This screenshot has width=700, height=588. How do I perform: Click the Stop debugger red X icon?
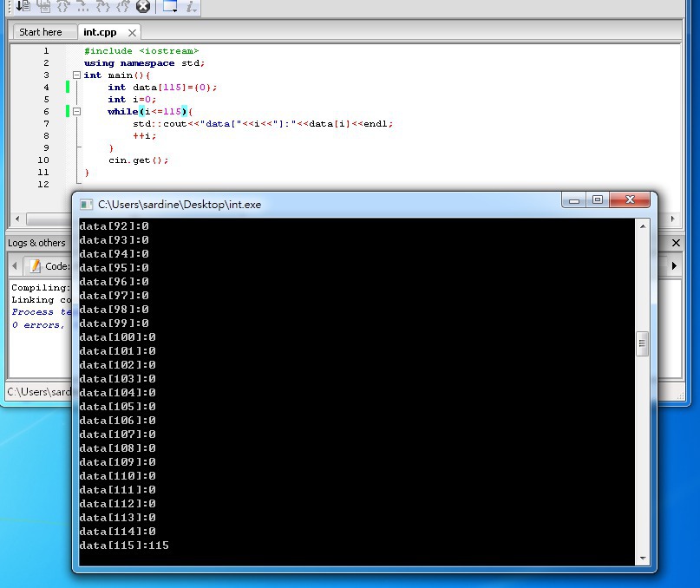pyautogui.click(x=143, y=6)
